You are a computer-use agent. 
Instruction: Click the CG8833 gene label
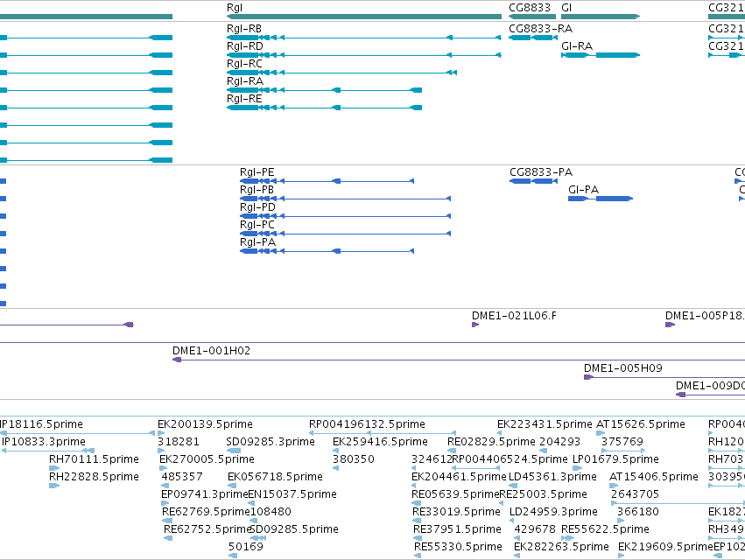point(530,8)
